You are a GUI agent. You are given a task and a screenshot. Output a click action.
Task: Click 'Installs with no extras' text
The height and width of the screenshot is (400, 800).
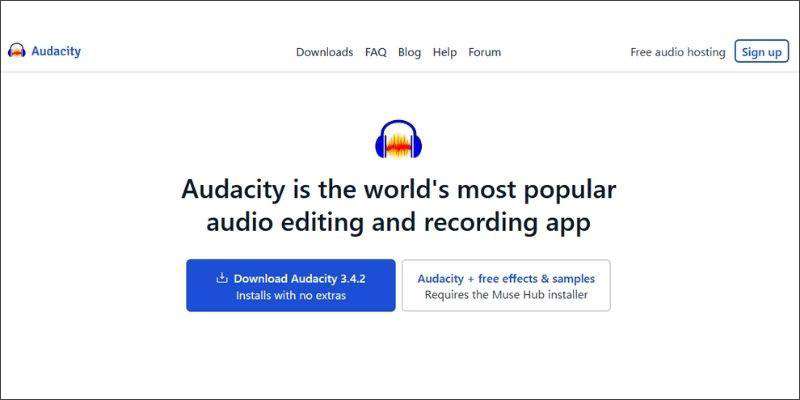(x=291, y=295)
